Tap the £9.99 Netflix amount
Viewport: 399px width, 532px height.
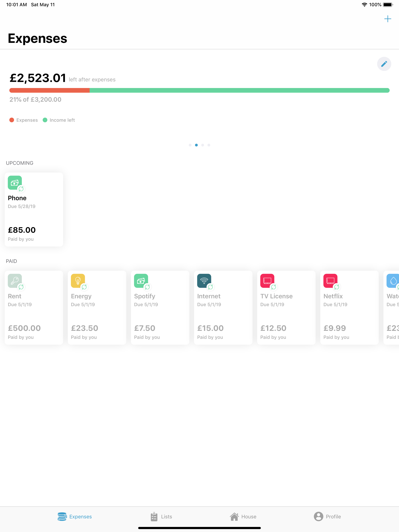[x=335, y=328]
